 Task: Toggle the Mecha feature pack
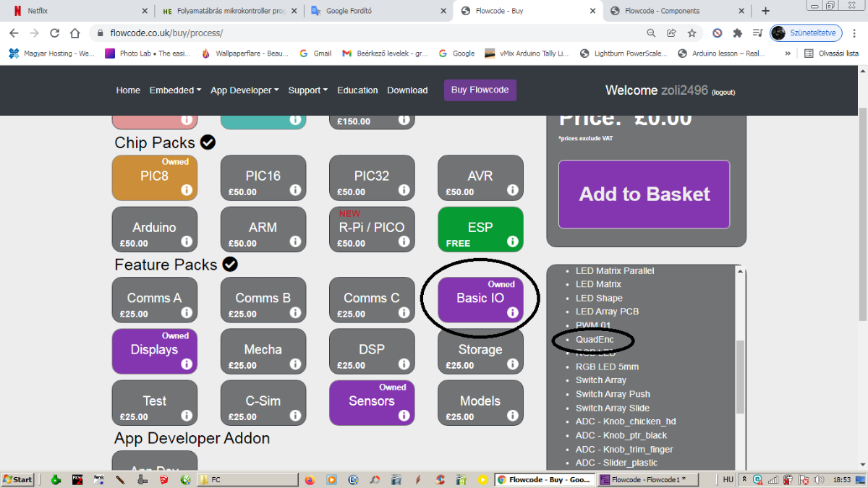tap(263, 351)
